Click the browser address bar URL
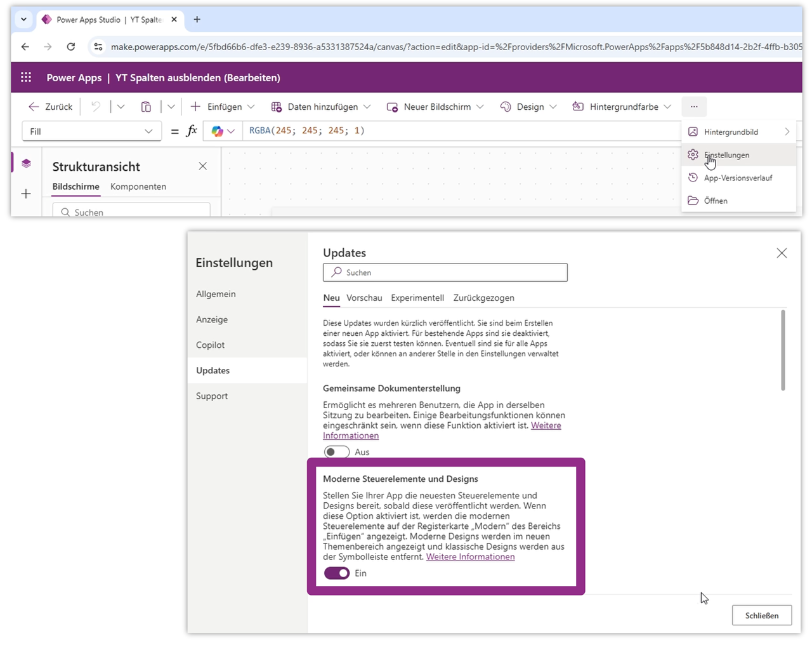The width and height of the screenshot is (812, 645). [x=456, y=46]
